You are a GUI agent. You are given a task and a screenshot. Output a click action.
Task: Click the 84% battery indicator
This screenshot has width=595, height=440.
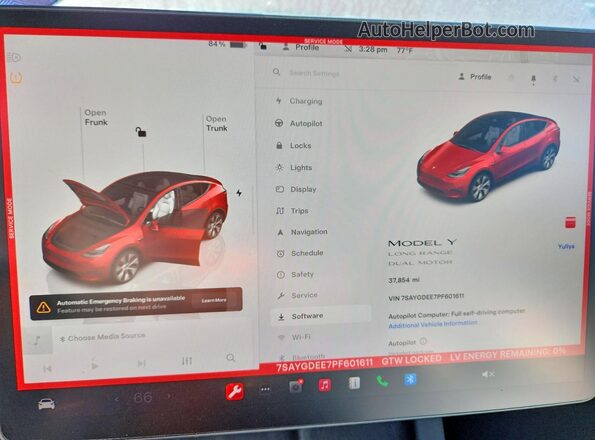coord(227,44)
